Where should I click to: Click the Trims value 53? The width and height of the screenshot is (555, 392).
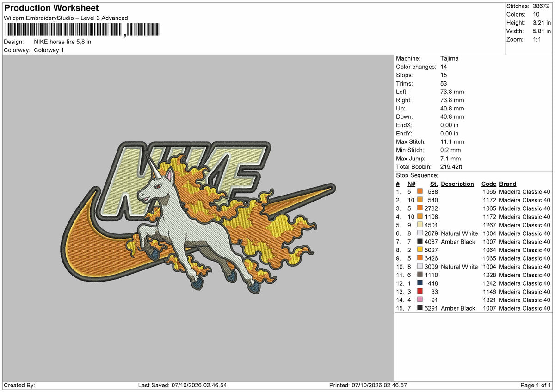444,83
